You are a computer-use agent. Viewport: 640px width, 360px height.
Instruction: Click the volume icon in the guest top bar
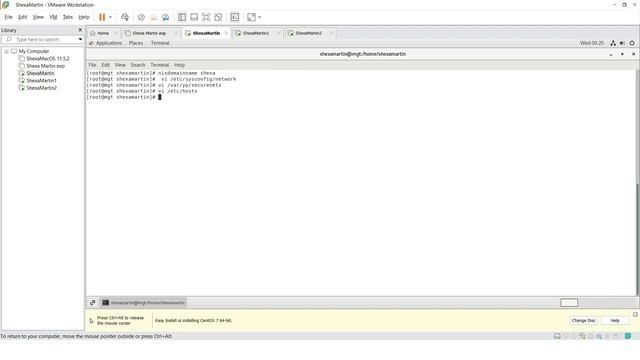click(622, 43)
